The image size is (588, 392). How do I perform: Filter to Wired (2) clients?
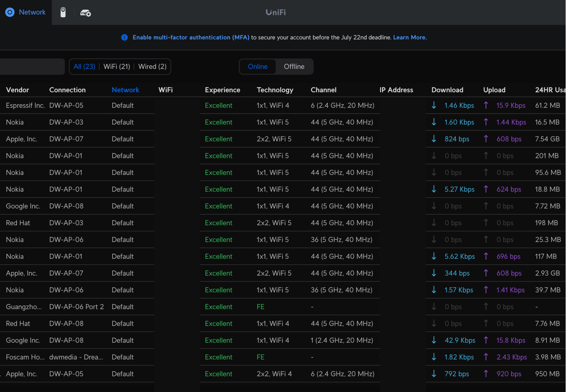point(152,67)
